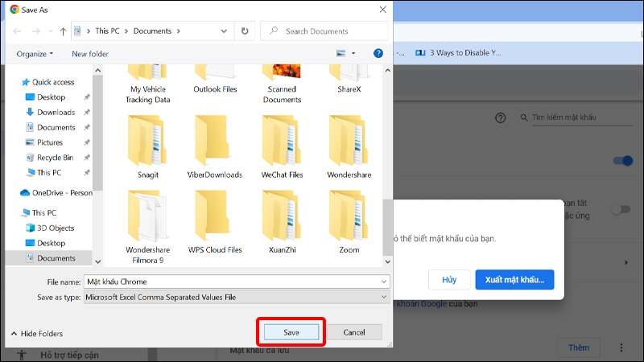Go up one folder level
The width and height of the screenshot is (644, 362).
[x=63, y=31]
